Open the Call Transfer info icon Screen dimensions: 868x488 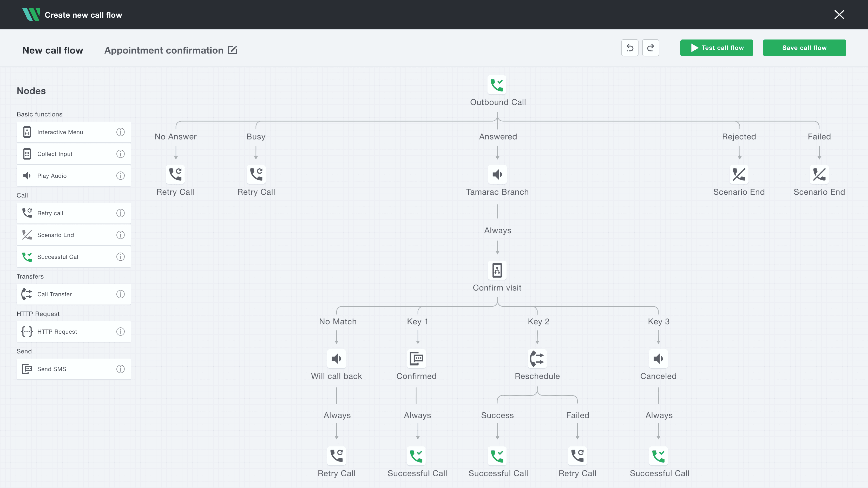[x=120, y=294]
